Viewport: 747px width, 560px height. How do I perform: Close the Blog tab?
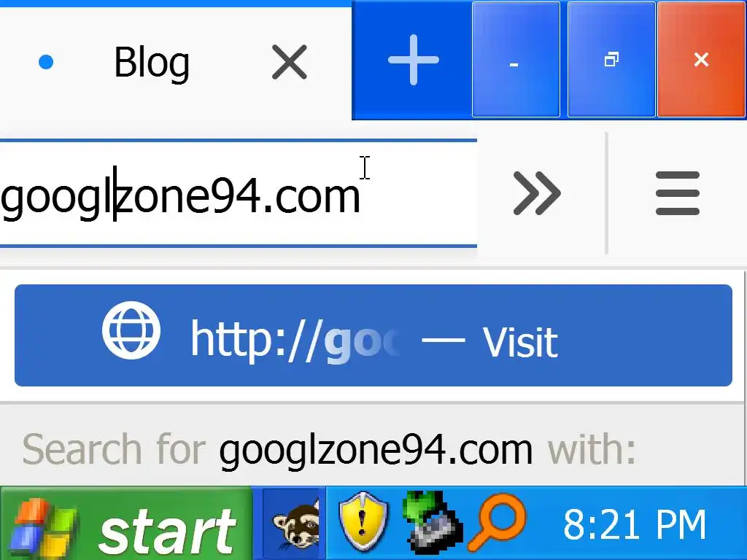point(289,62)
